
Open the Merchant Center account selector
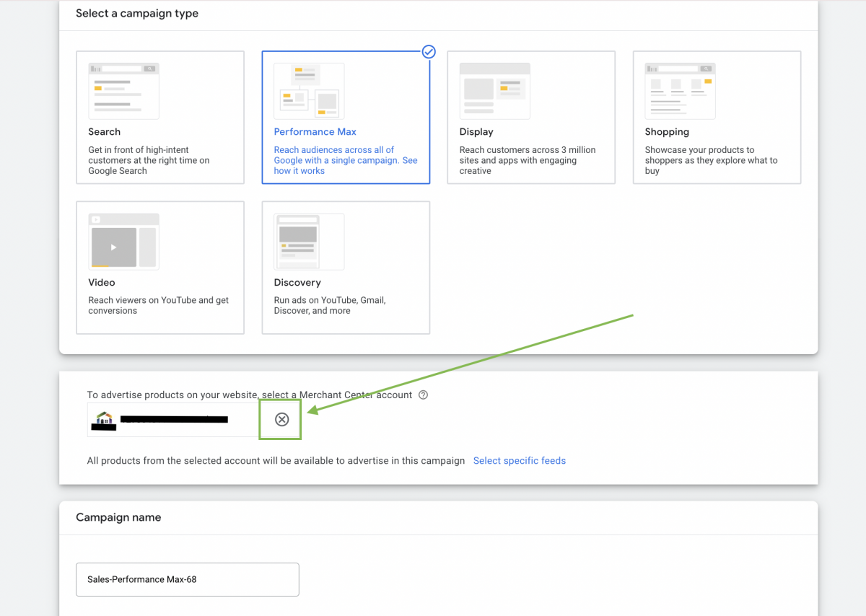(x=173, y=420)
